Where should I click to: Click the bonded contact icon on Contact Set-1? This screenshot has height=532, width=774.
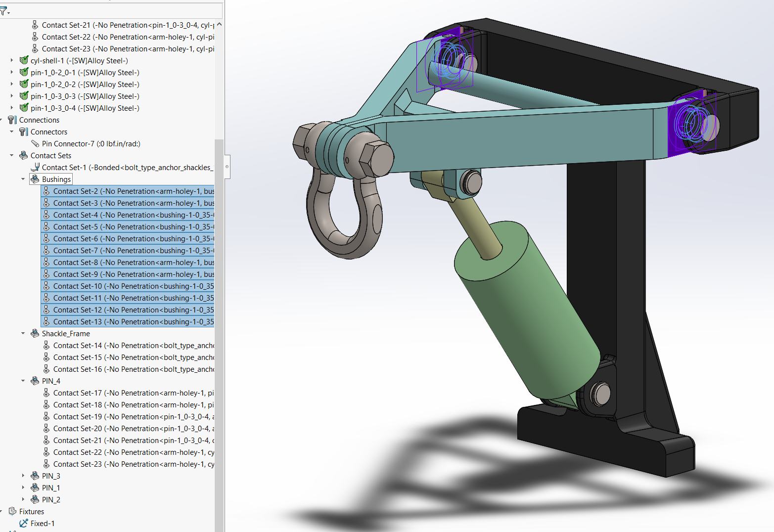35,167
